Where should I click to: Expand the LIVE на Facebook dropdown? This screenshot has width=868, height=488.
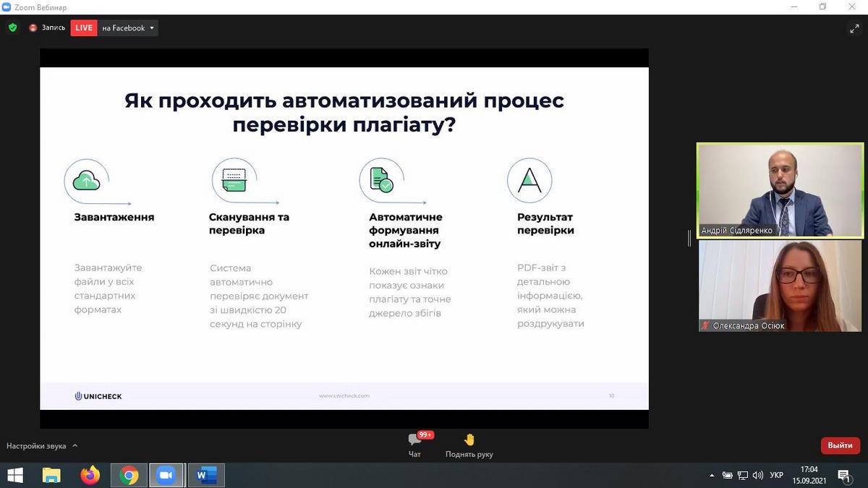[x=152, y=28]
